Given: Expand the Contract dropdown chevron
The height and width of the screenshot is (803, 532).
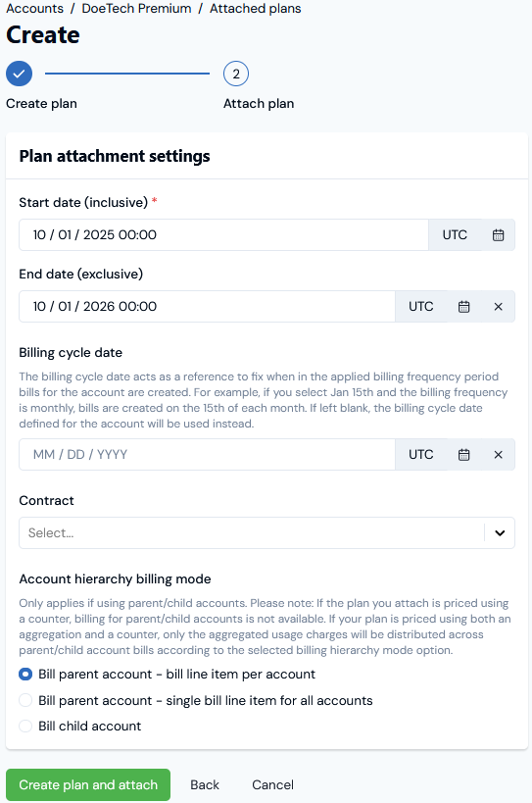Looking at the screenshot, I should pyautogui.click(x=500, y=533).
